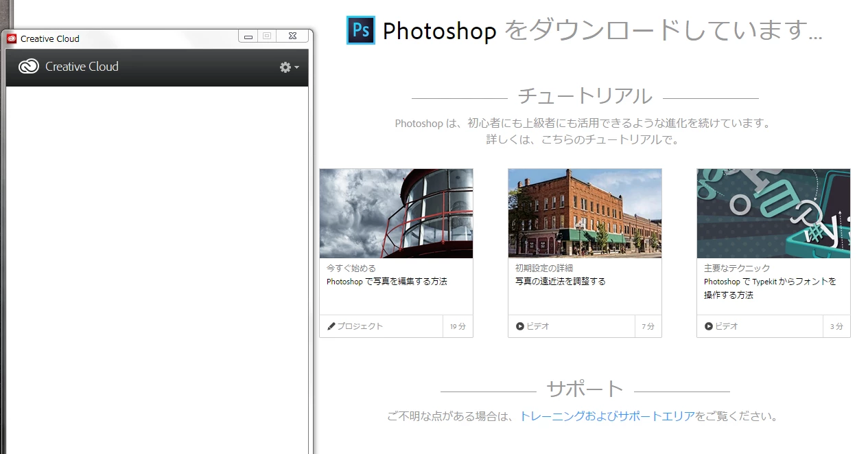Click the disabled maximize button in Creative Cloud

(267, 36)
